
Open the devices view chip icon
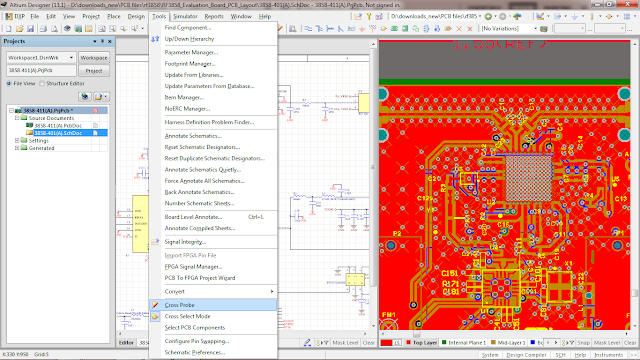tap(67, 29)
